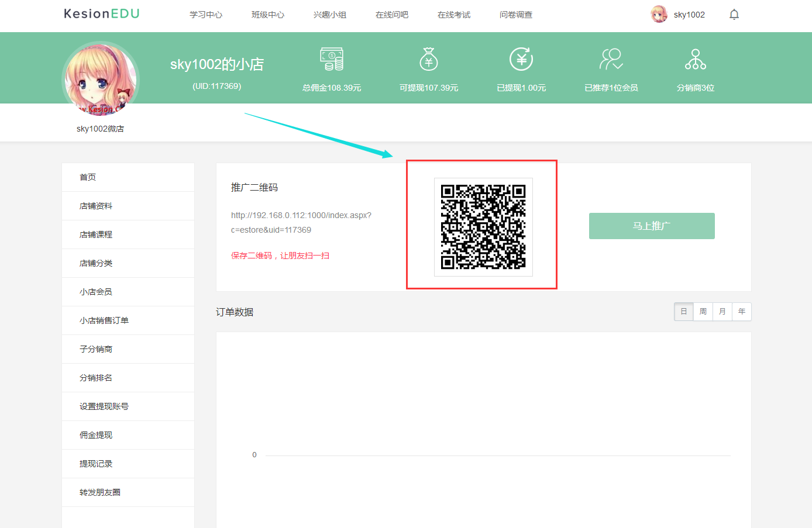Open the 学习中心 menu
Image resolution: width=812 pixels, height=528 pixels.
[206, 15]
